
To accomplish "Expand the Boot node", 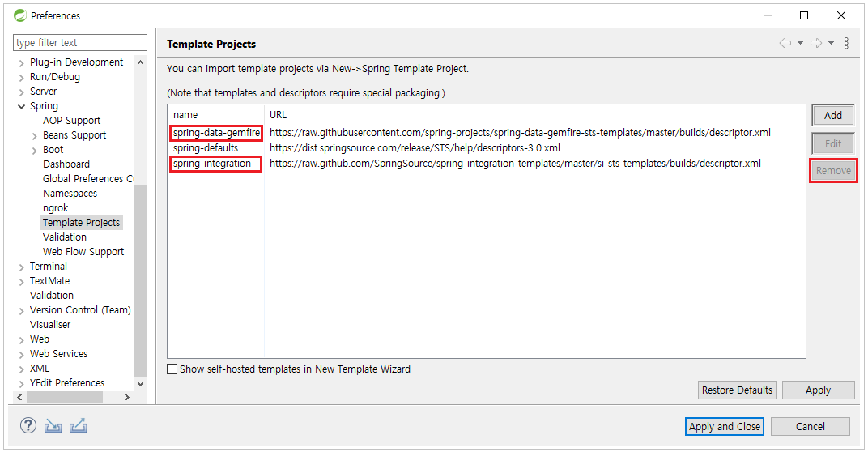I will tap(34, 150).
